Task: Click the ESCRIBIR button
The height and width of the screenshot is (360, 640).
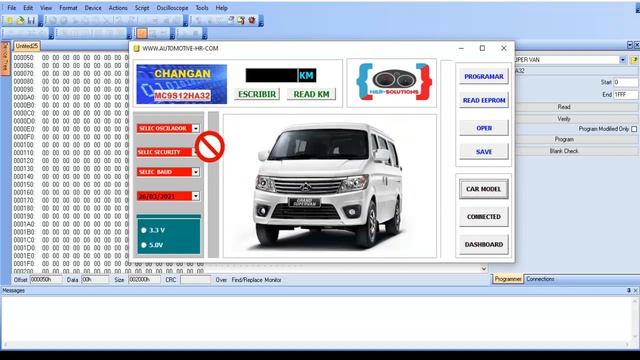Action: [x=257, y=94]
